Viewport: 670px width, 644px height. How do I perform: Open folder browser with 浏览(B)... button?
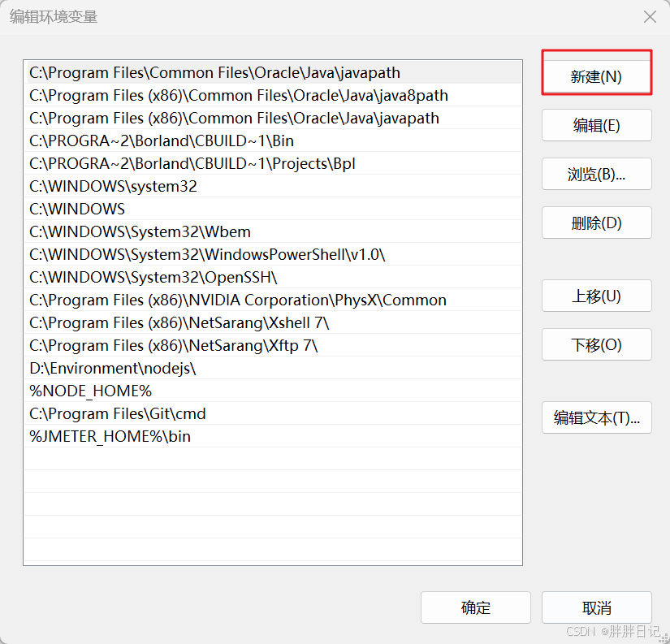click(x=597, y=174)
